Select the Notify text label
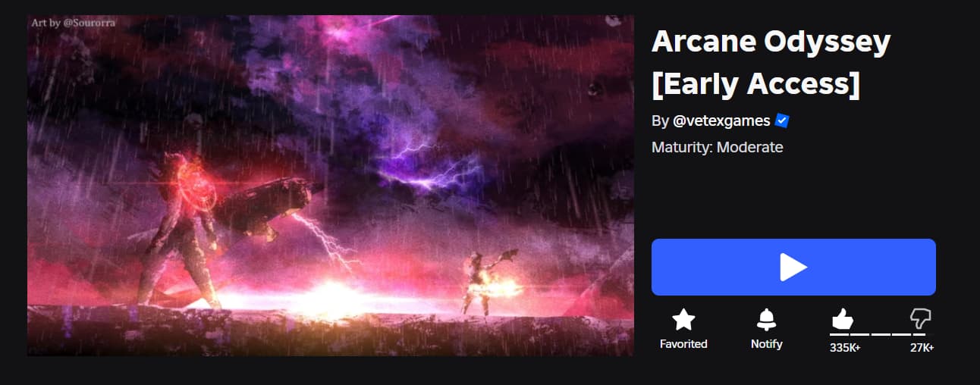Screen dimensions: 980x385 point(767,344)
